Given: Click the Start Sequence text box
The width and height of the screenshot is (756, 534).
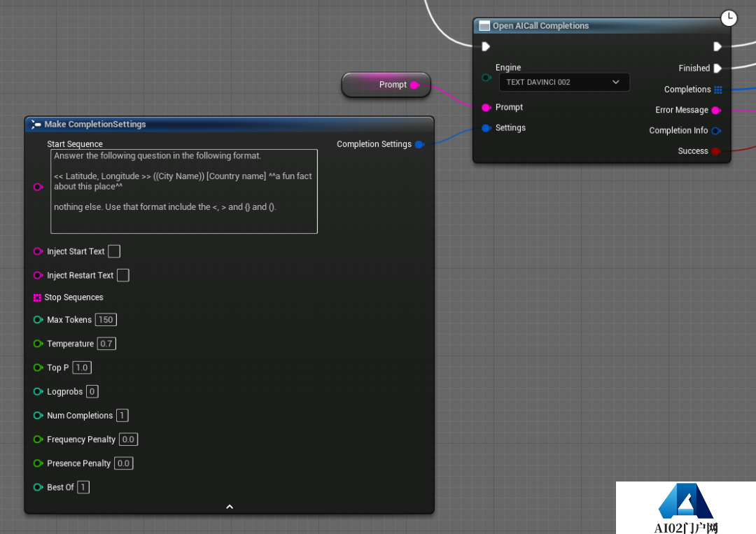Looking at the screenshot, I should coord(183,191).
